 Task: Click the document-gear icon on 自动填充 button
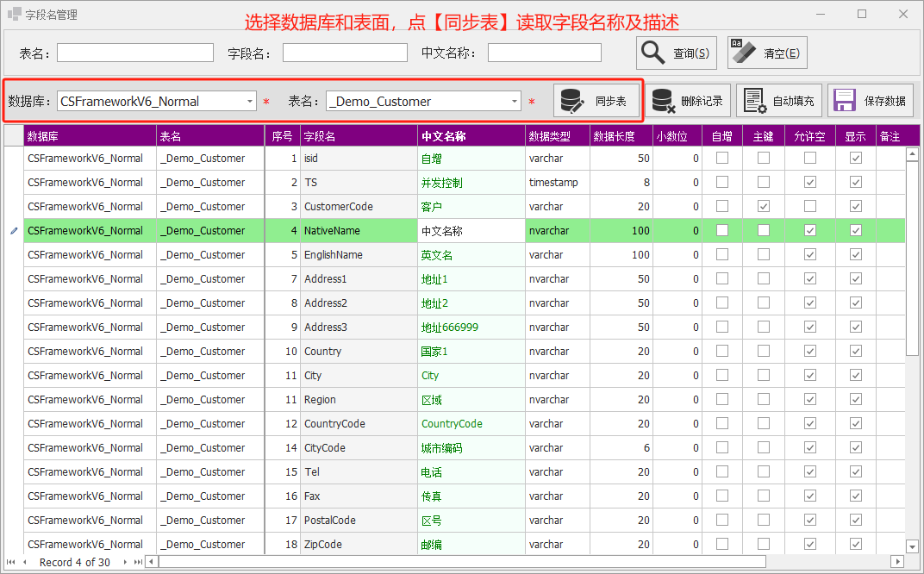pyautogui.click(x=755, y=101)
